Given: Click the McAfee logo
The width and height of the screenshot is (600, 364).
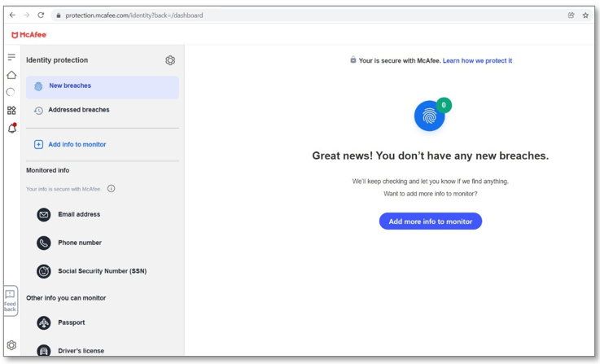Looking at the screenshot, I should (29, 35).
